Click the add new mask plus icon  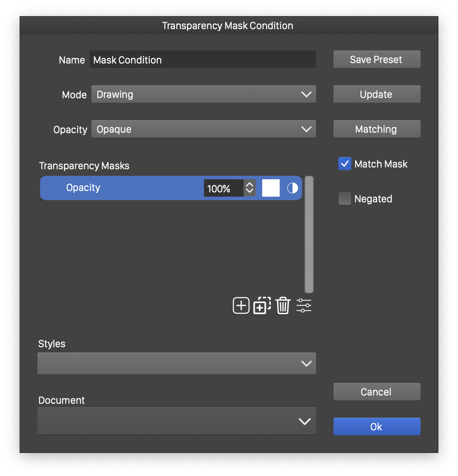[241, 305]
